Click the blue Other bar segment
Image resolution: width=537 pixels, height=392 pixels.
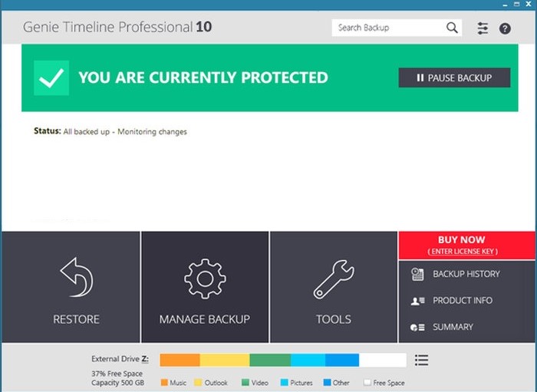tap(342, 360)
